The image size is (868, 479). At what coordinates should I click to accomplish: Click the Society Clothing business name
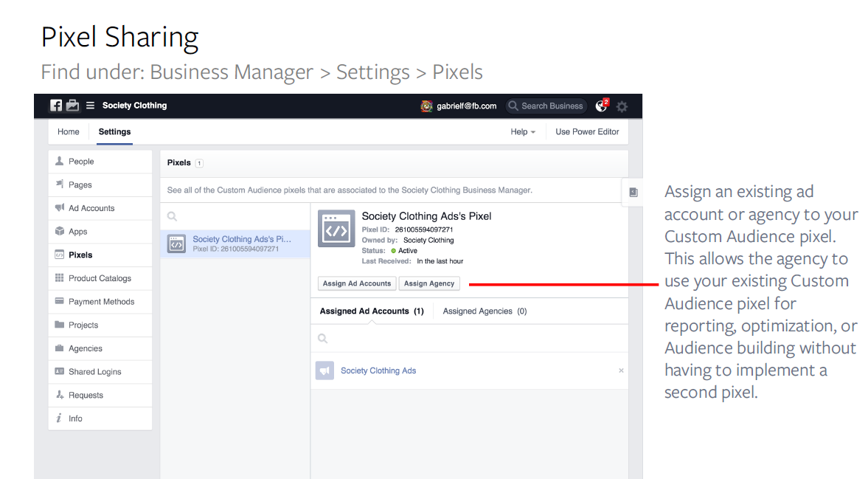(134, 106)
